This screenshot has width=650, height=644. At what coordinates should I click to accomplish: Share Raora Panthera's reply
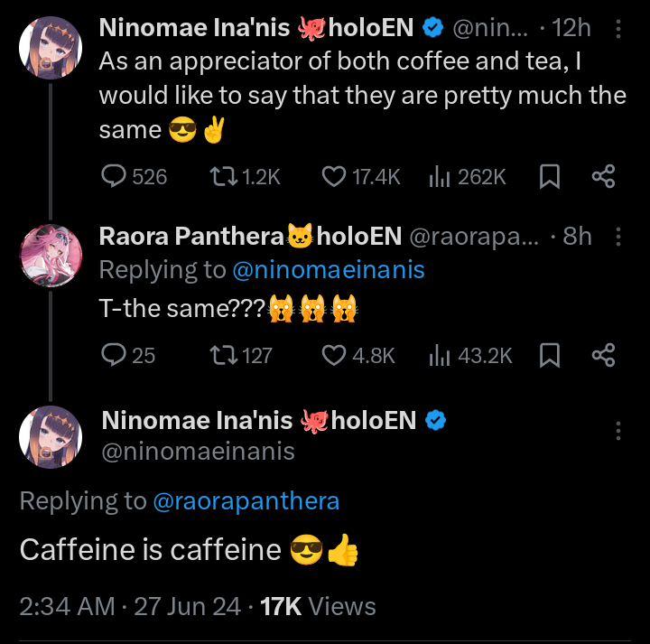coord(603,356)
